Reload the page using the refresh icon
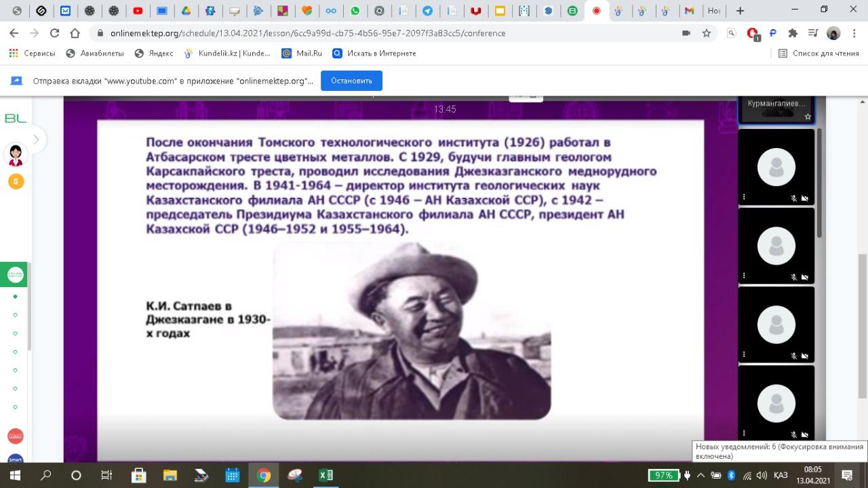Viewport: 868px width, 488px height. point(55,33)
